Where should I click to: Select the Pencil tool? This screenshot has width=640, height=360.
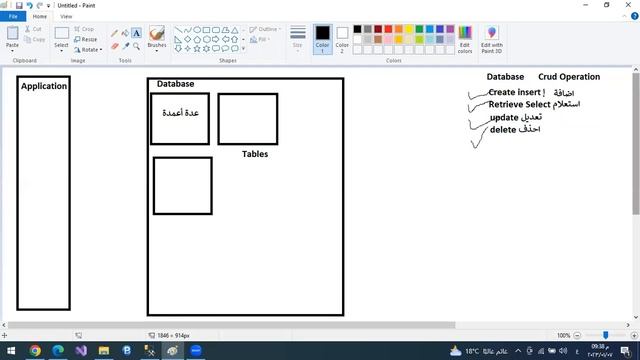(115, 33)
